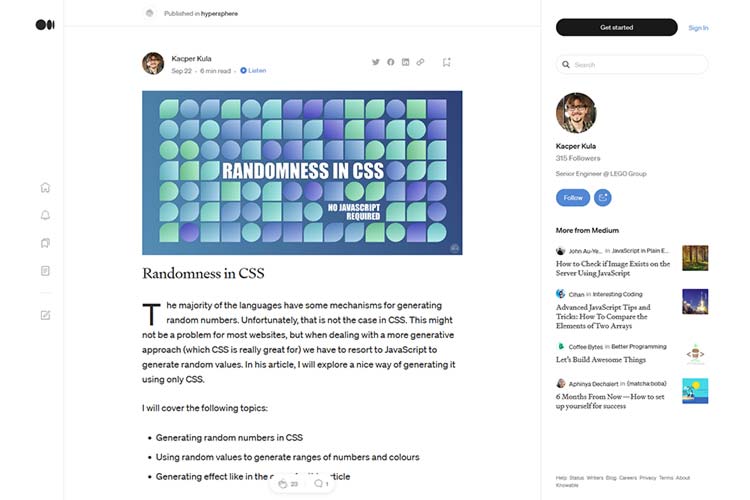This screenshot has height=500, width=750.
Task: Click the Get started button
Action: coord(616,27)
